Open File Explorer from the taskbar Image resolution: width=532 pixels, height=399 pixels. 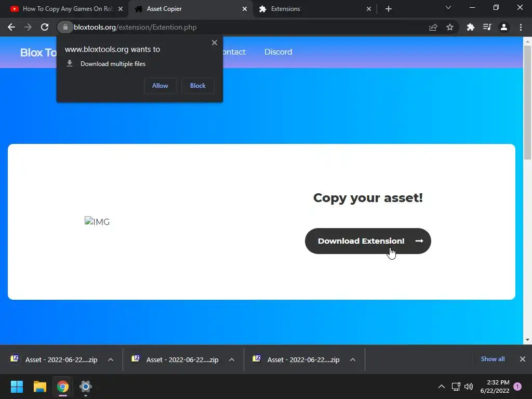[39, 387]
